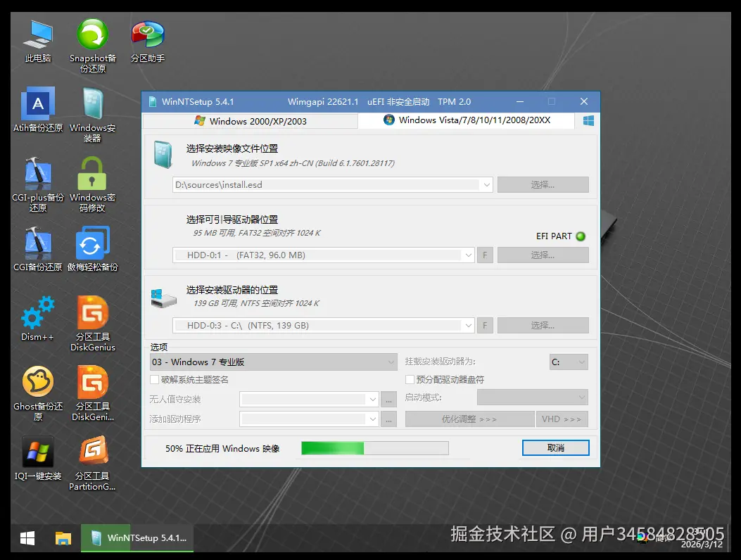Screen dimensions: 741x560
Task: Click the 50% 正在应用 Windows 映像 status text
Action: (222, 448)
